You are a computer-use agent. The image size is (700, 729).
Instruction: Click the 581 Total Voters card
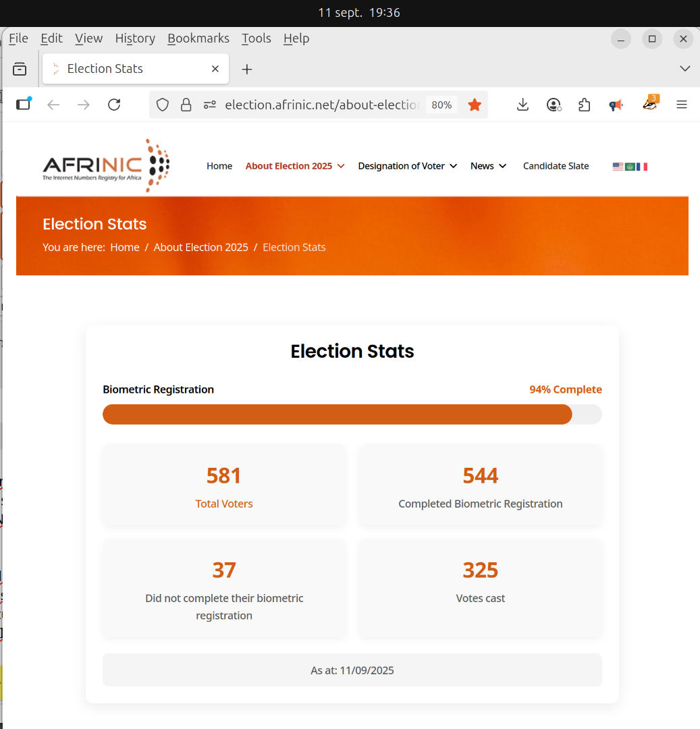(224, 486)
